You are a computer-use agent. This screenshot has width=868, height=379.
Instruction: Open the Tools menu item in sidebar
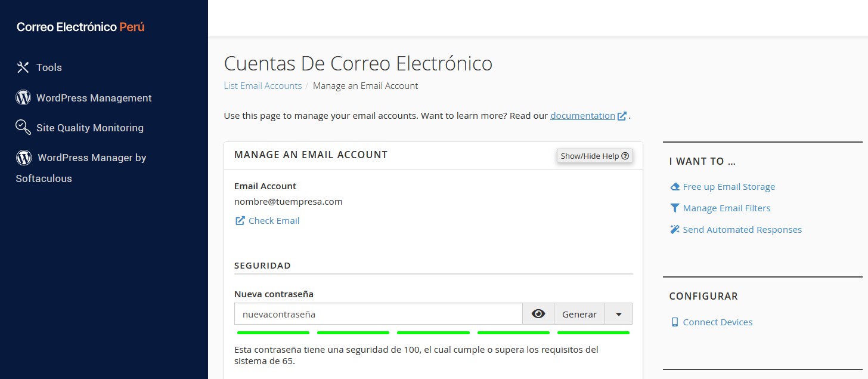coord(49,67)
